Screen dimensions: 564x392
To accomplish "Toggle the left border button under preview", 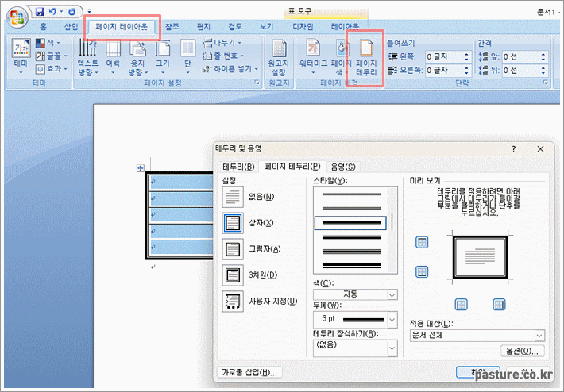I will (461, 304).
